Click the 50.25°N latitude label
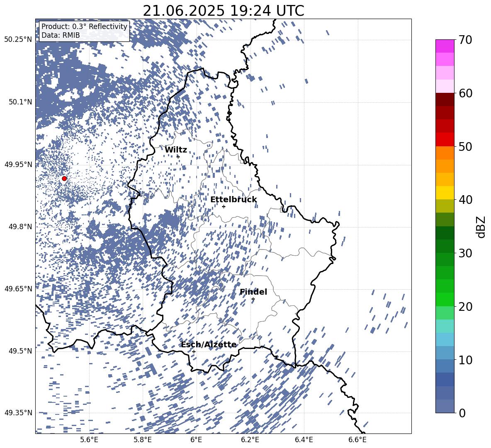The image size is (491, 448). (x=18, y=40)
